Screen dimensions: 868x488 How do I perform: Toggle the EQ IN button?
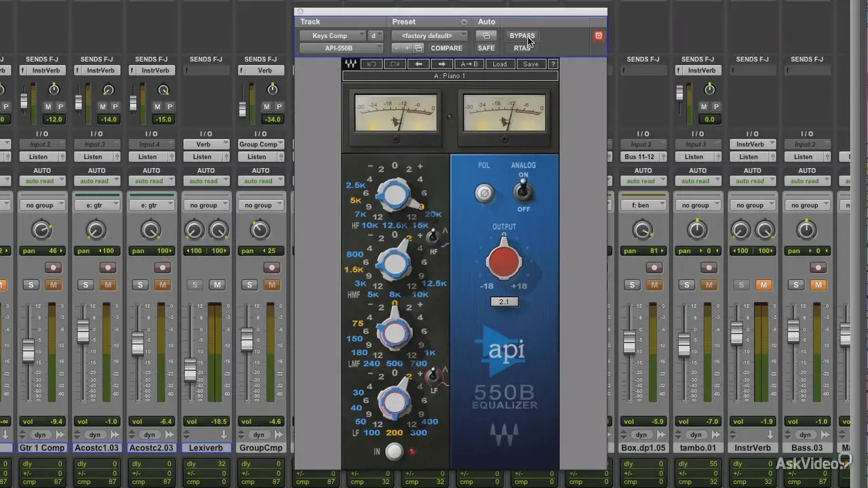[x=393, y=451]
